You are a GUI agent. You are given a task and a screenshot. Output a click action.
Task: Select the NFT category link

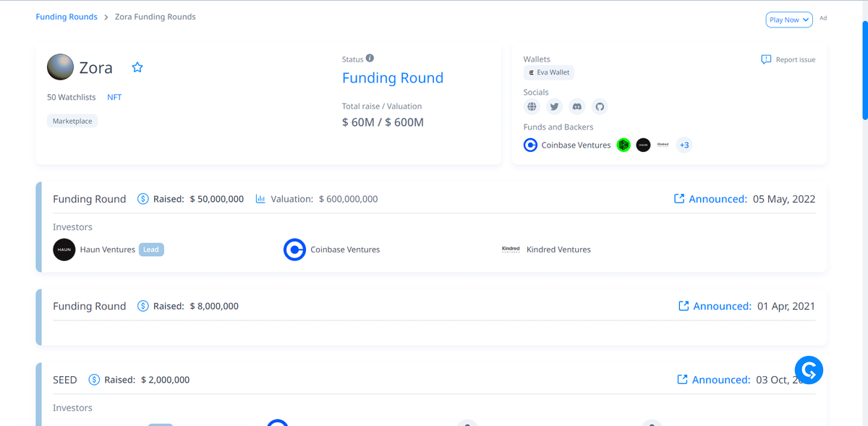pyautogui.click(x=114, y=97)
